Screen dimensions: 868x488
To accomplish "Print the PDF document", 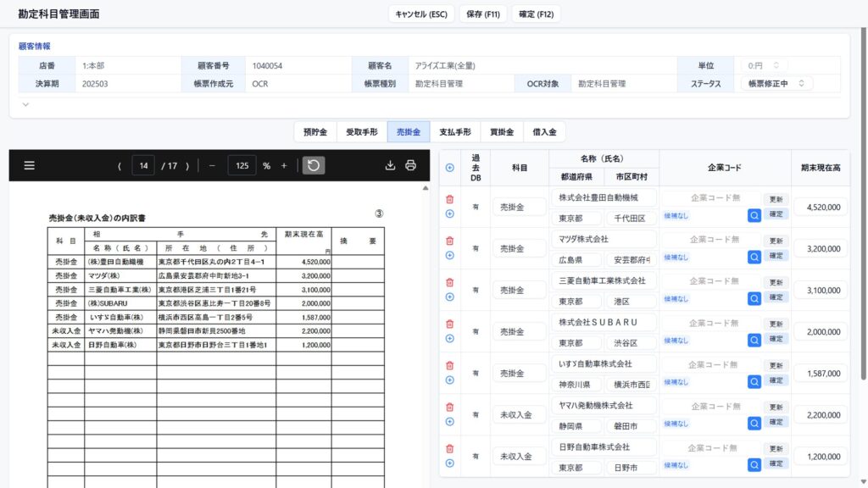I will (411, 165).
